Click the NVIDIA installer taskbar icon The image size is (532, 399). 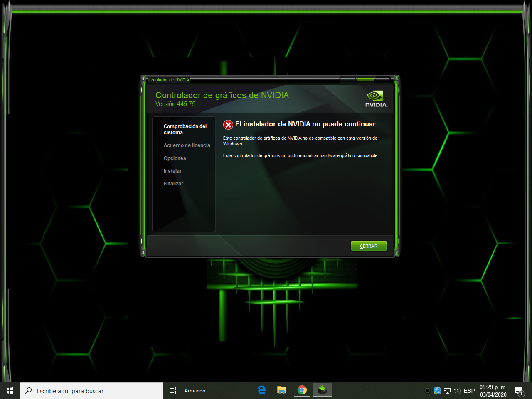tap(323, 390)
